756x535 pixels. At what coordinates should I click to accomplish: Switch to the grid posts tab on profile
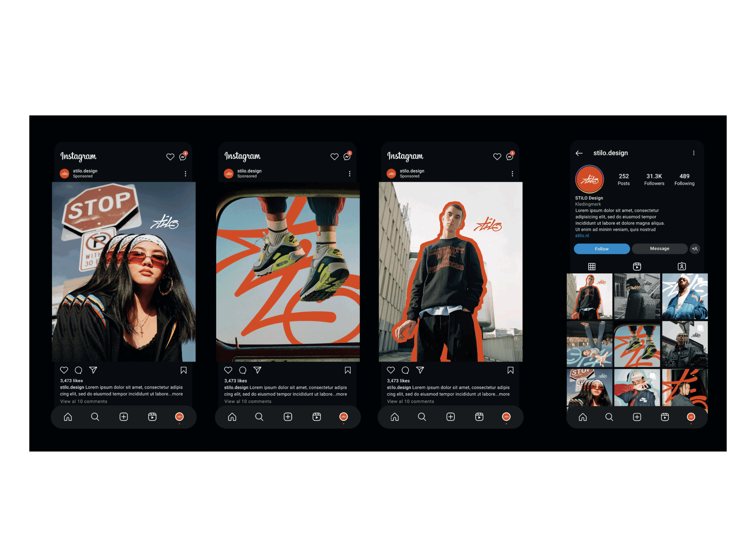pyautogui.click(x=592, y=266)
